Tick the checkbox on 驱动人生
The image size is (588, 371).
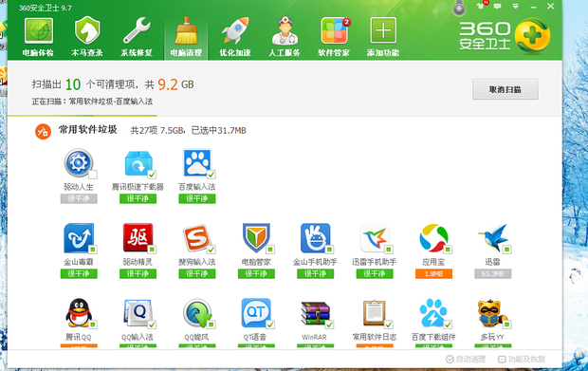pos(93,175)
